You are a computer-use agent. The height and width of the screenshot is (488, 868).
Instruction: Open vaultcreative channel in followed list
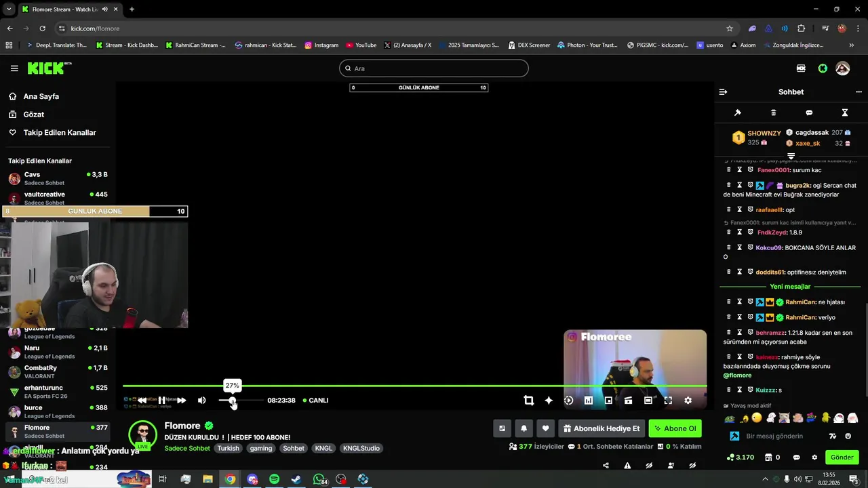click(x=58, y=197)
